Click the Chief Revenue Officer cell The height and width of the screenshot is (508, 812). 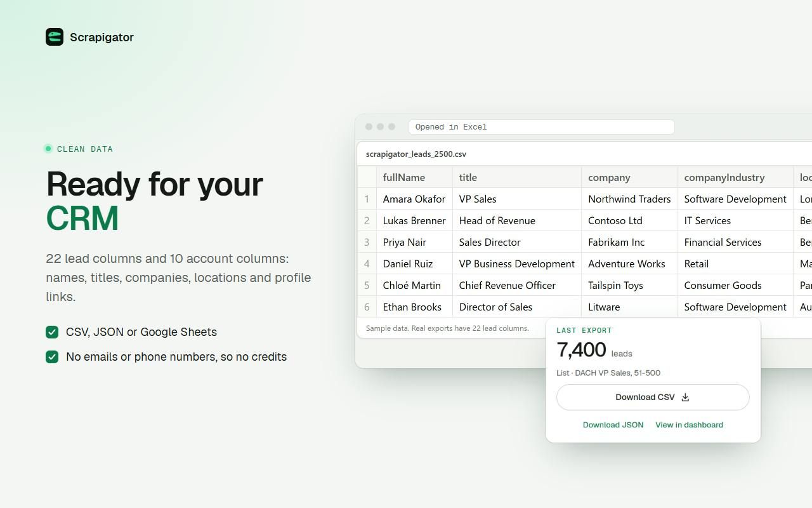coord(517,285)
